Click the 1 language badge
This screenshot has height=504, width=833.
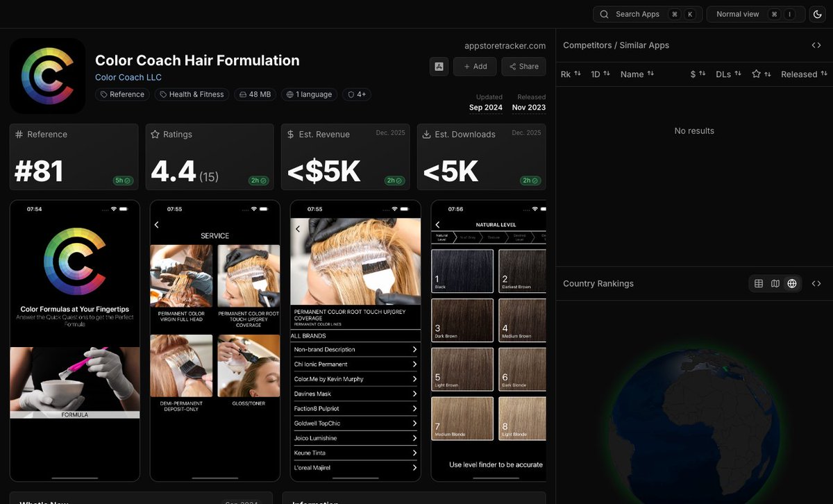pos(309,94)
